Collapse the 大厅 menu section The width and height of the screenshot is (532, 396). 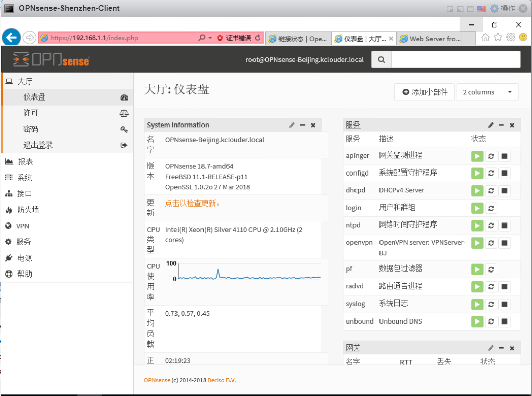click(x=67, y=82)
